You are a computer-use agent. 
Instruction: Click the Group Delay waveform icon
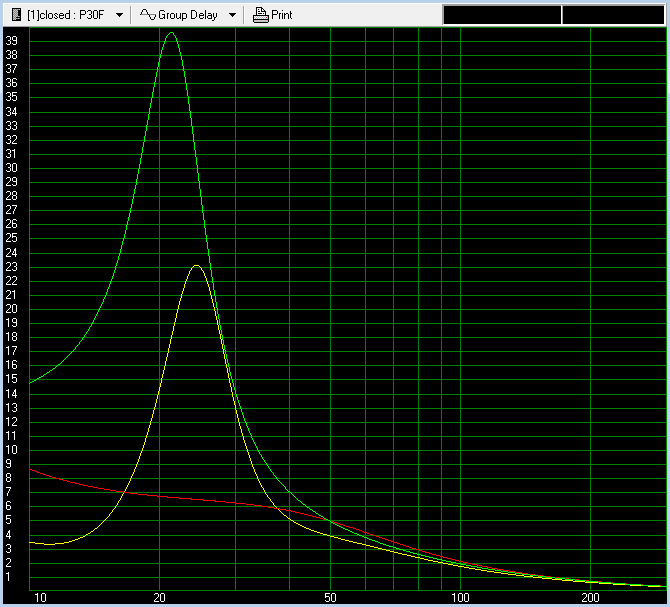click(147, 15)
